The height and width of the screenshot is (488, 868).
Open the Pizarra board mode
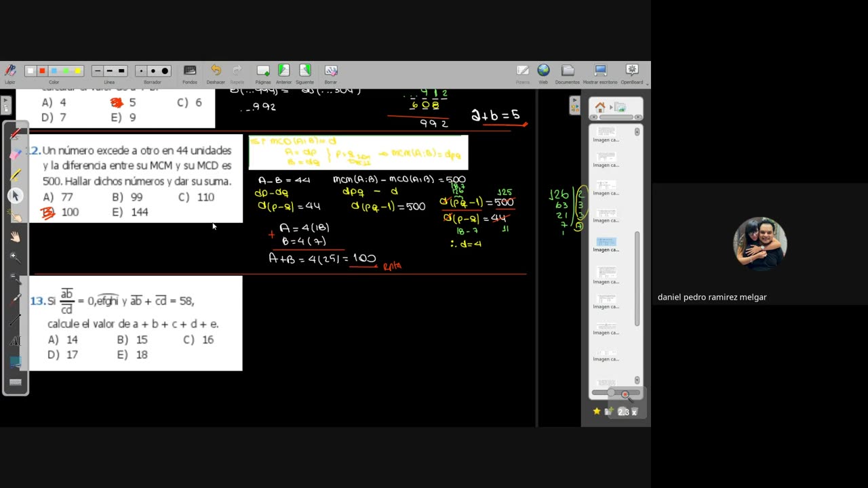tap(523, 70)
